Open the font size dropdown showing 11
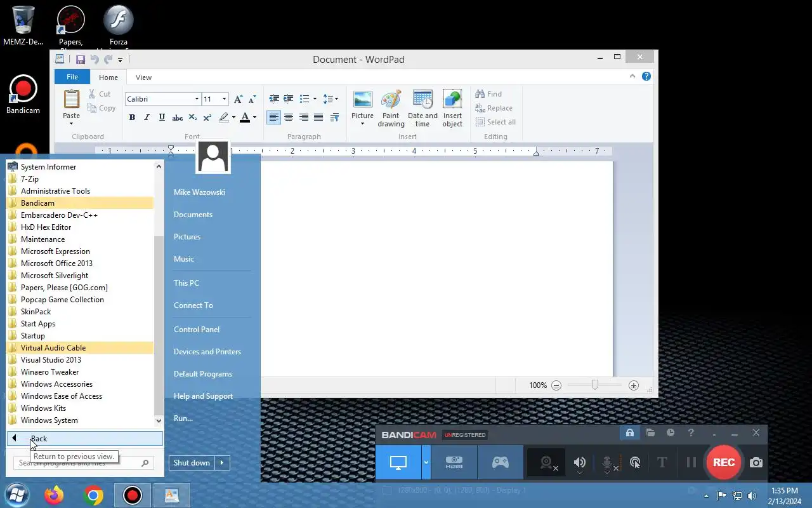 (x=224, y=99)
